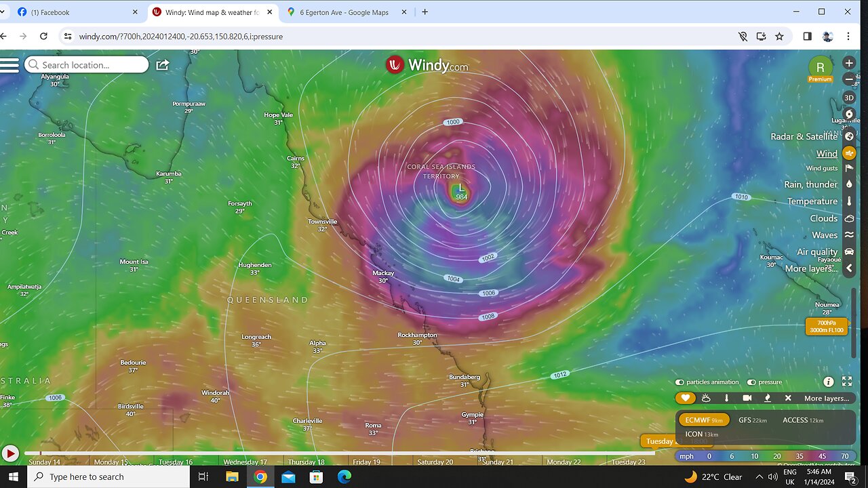
Task: Click the Rain, thunder label
Action: [811, 184]
